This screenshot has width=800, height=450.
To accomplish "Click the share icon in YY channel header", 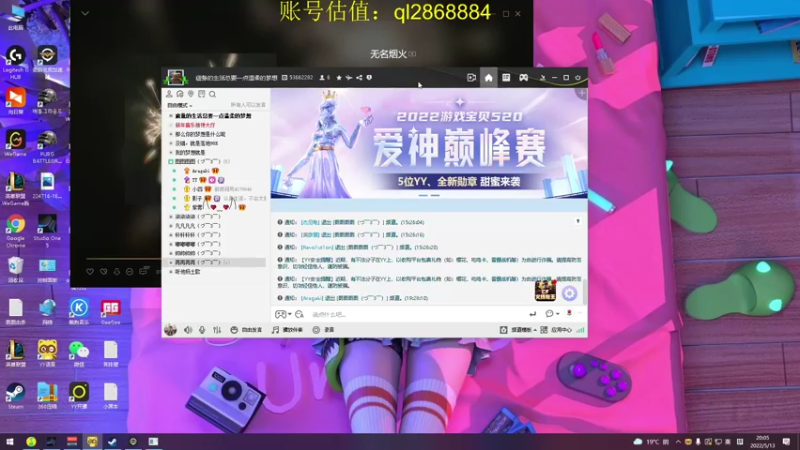I will point(359,78).
